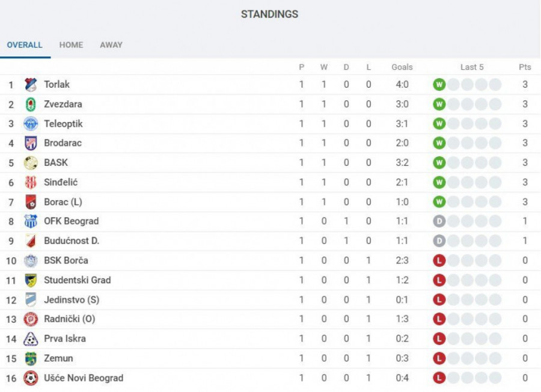Click the Teleoptik club badge
Viewport: 541px width, 392px height.
(x=31, y=124)
